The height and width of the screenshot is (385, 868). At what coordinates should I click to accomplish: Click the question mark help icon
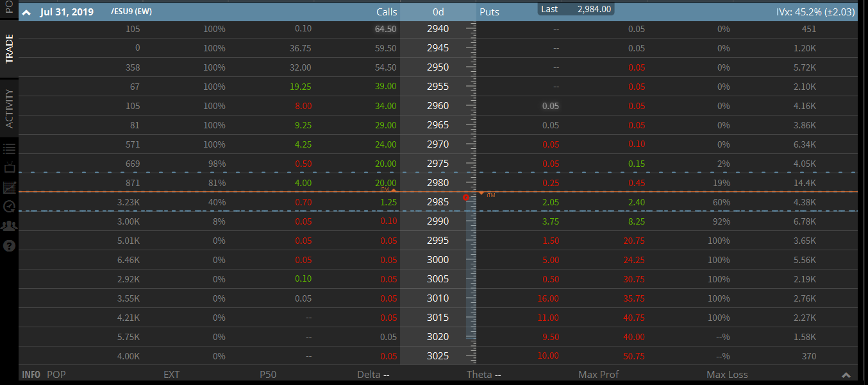pos(9,245)
